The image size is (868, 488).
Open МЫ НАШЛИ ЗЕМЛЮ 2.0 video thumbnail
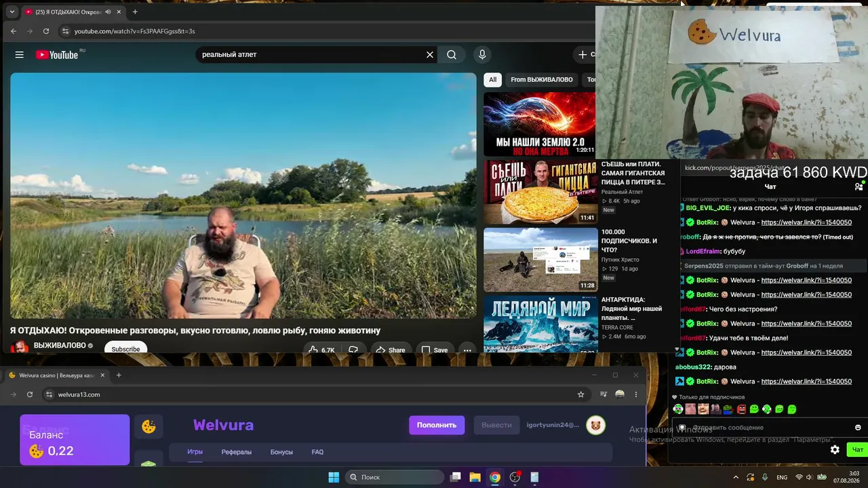[540, 123]
